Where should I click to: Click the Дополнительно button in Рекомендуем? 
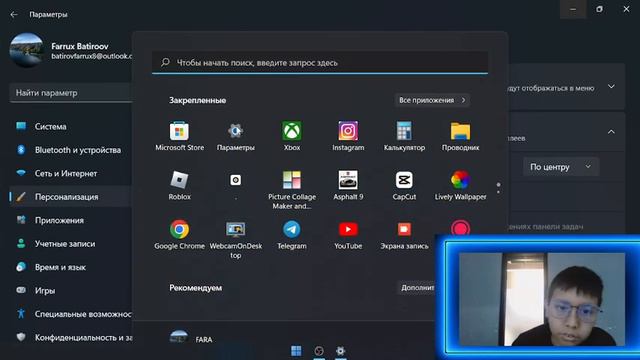(x=416, y=288)
